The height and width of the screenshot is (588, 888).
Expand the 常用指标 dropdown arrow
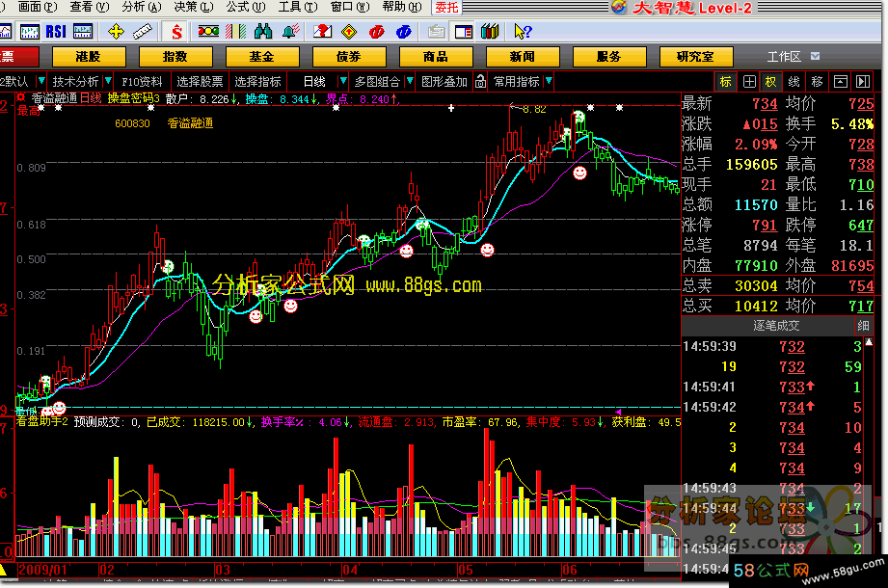coord(549,82)
